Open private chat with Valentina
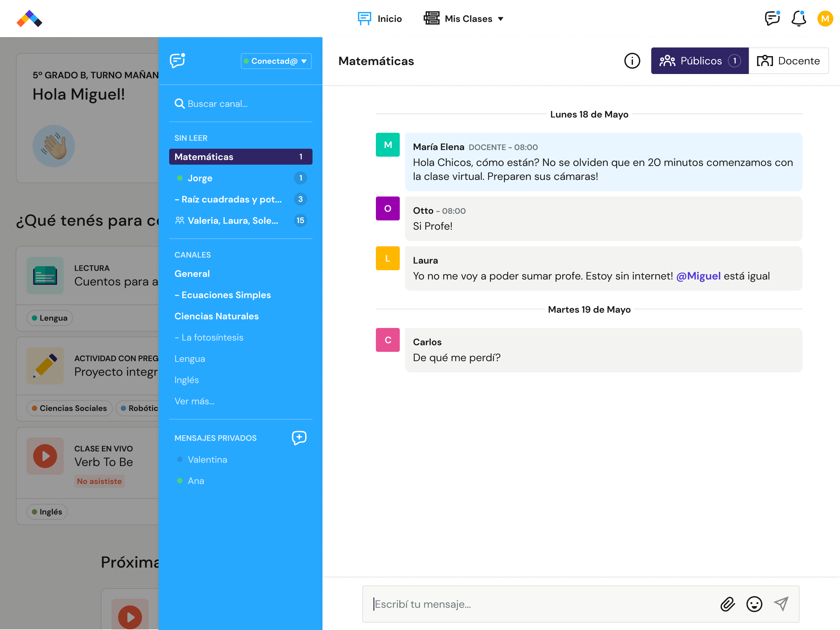The image size is (840, 630). point(207,459)
